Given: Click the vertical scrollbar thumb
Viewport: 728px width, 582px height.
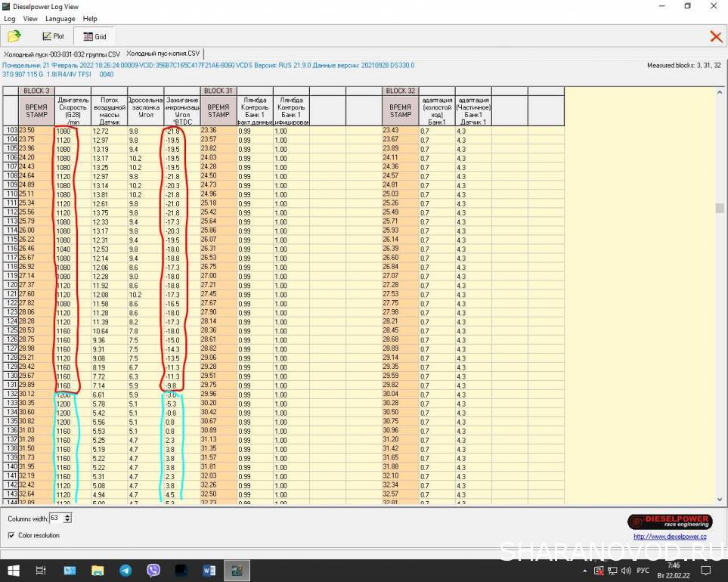Looking at the screenshot, I should [720, 209].
